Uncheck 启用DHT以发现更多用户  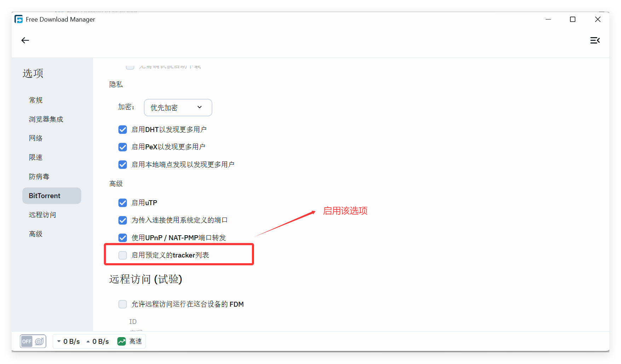pos(123,129)
